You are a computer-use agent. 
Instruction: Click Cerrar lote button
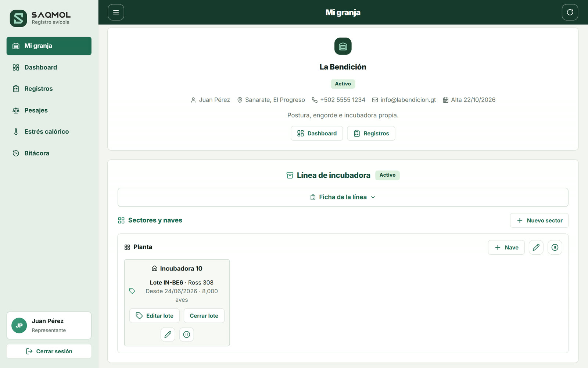204,316
